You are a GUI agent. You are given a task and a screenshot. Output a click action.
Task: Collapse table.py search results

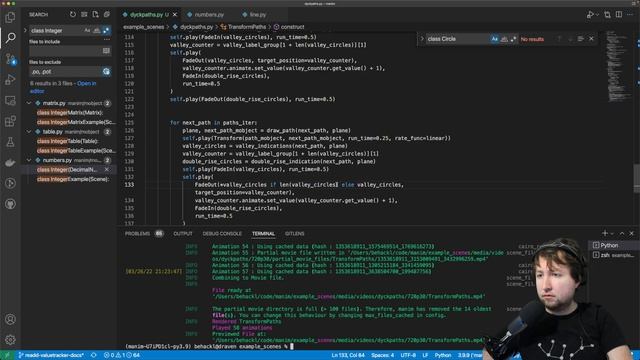point(29,132)
